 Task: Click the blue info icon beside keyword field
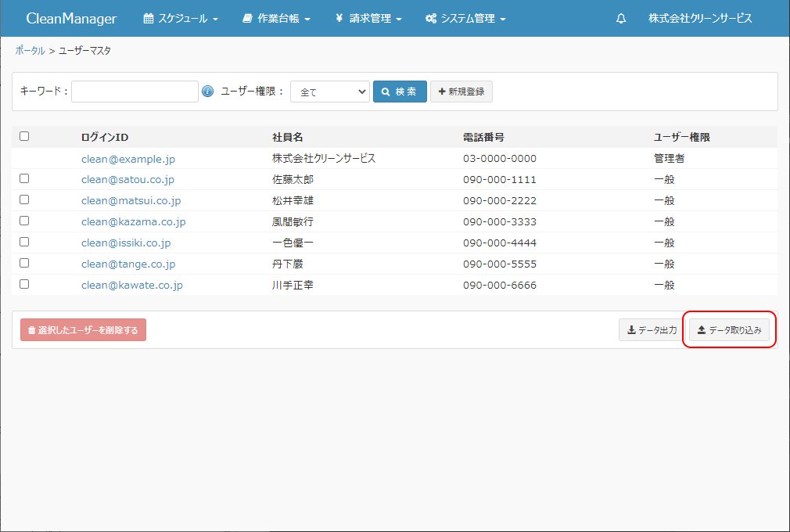pyautogui.click(x=207, y=92)
